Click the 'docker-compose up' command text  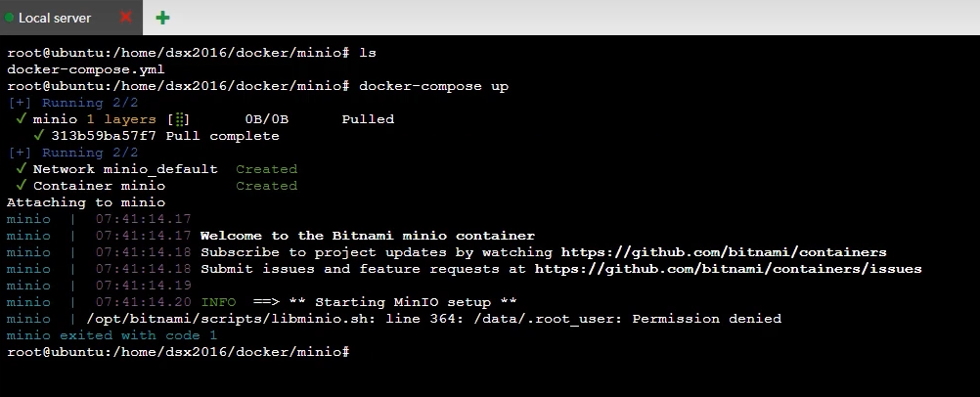click(433, 86)
